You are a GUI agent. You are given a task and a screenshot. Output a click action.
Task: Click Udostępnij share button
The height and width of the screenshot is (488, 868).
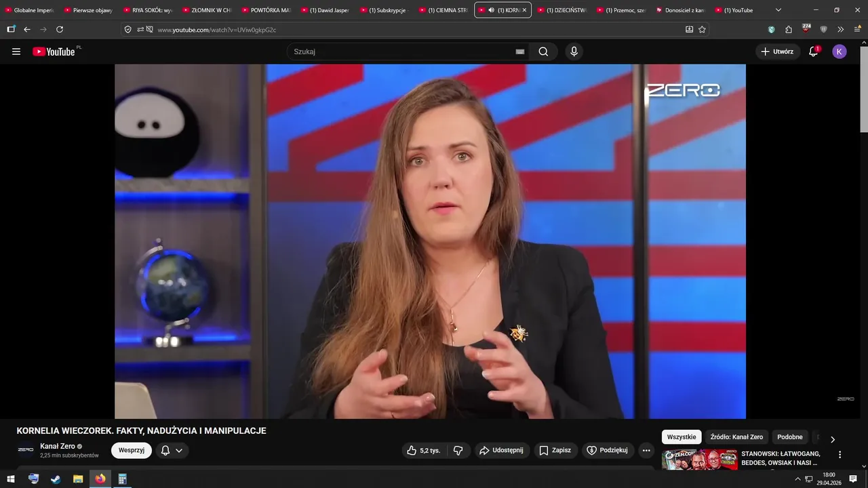(501, 450)
